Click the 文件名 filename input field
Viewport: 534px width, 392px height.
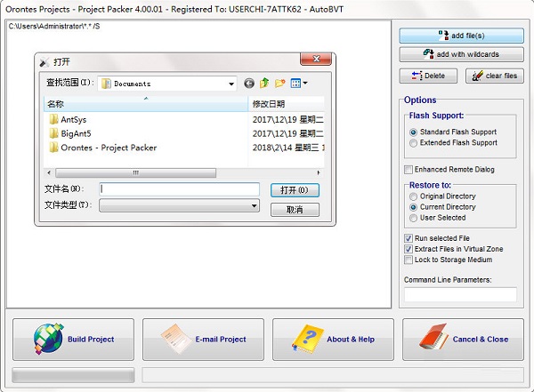click(x=180, y=189)
